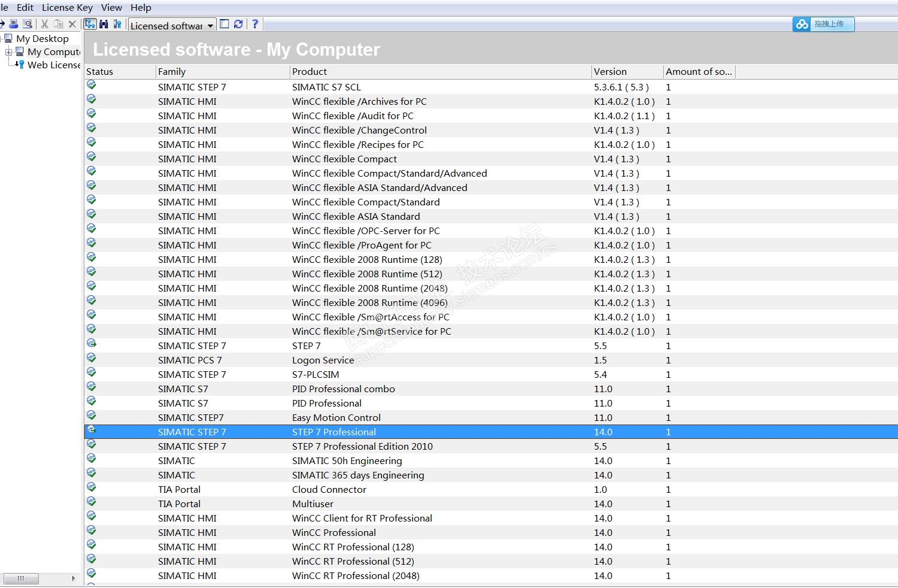
Task: Click the Delete X toolbar icon
Action: [x=72, y=24]
